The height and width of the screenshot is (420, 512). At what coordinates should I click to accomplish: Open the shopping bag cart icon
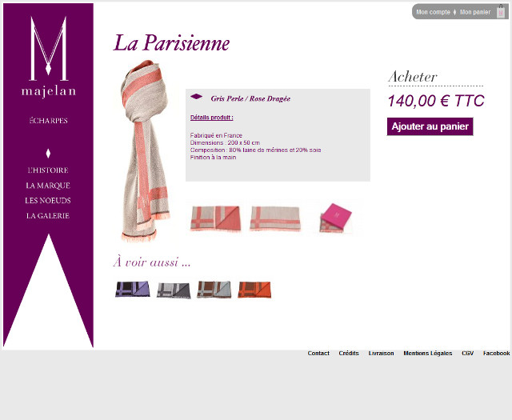click(501, 12)
